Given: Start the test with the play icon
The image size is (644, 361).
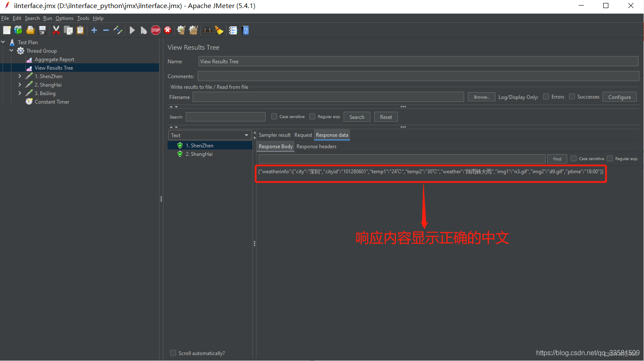Looking at the screenshot, I should pyautogui.click(x=132, y=30).
